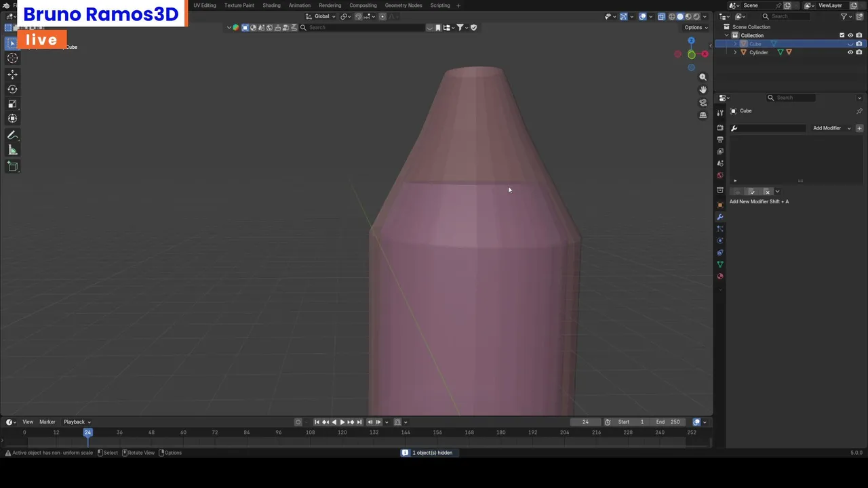Activate the Move tool
The width and height of the screenshot is (868, 488).
pos(12,75)
